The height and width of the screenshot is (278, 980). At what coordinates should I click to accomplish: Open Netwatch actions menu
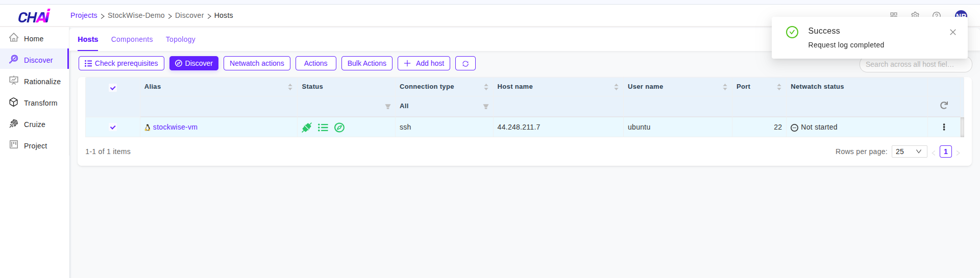pyautogui.click(x=257, y=63)
